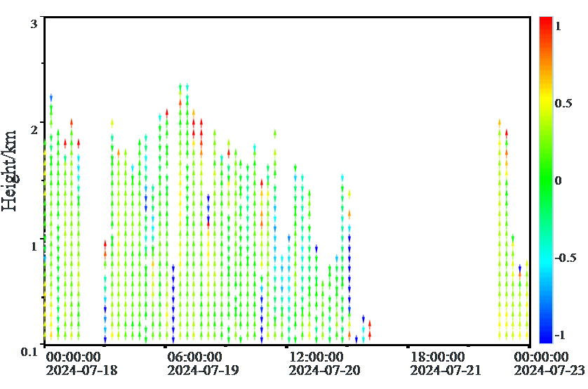Click the y-axis label 1
Viewport: 588px width, 389px height.
point(34,246)
